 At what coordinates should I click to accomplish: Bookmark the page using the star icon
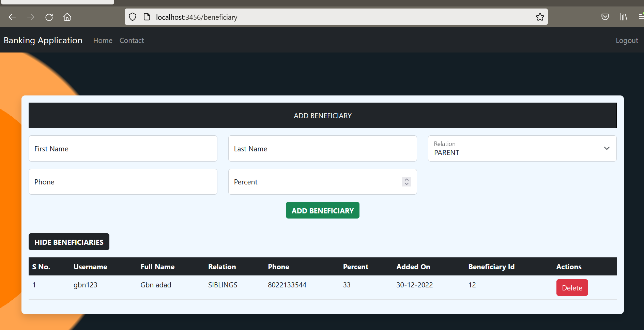point(540,17)
